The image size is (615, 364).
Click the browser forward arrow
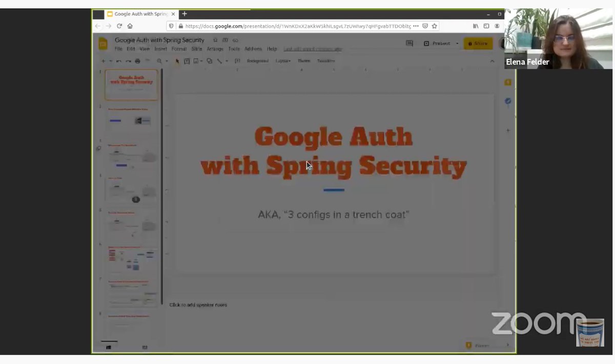108,26
